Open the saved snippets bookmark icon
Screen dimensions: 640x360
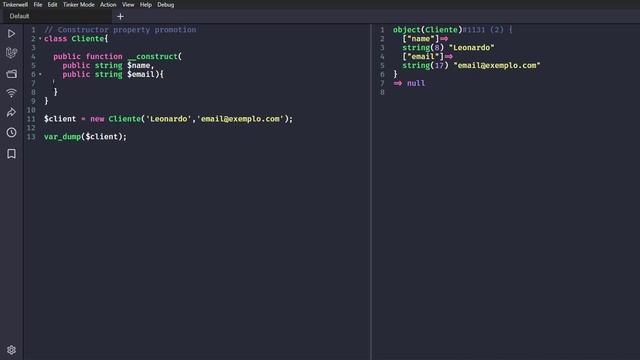coord(11,153)
